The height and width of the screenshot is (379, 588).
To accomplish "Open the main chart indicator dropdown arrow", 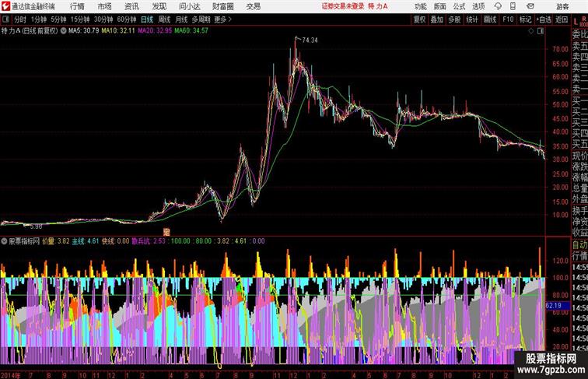I will coord(63,31).
